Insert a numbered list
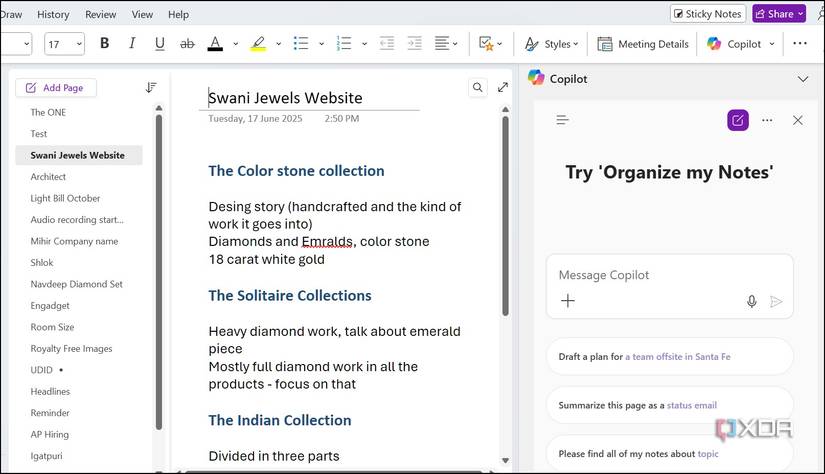The height and width of the screenshot is (474, 825). click(344, 44)
